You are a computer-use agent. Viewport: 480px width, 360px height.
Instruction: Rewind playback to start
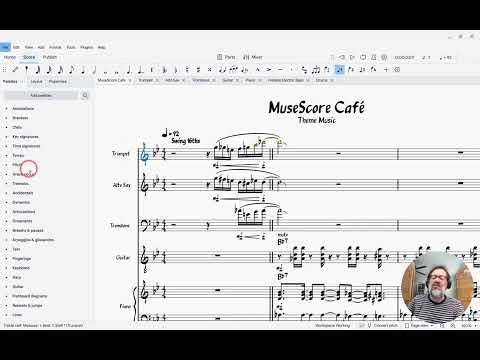pos(342,57)
